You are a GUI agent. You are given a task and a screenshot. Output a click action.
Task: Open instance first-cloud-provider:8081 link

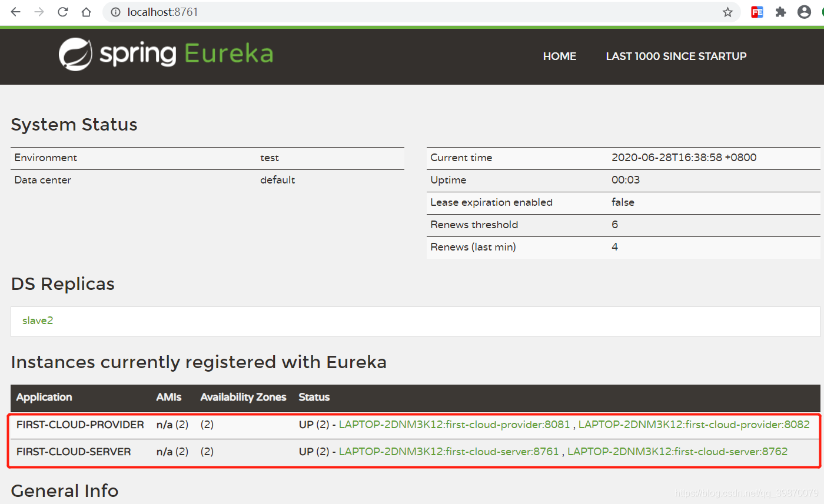[x=454, y=425]
